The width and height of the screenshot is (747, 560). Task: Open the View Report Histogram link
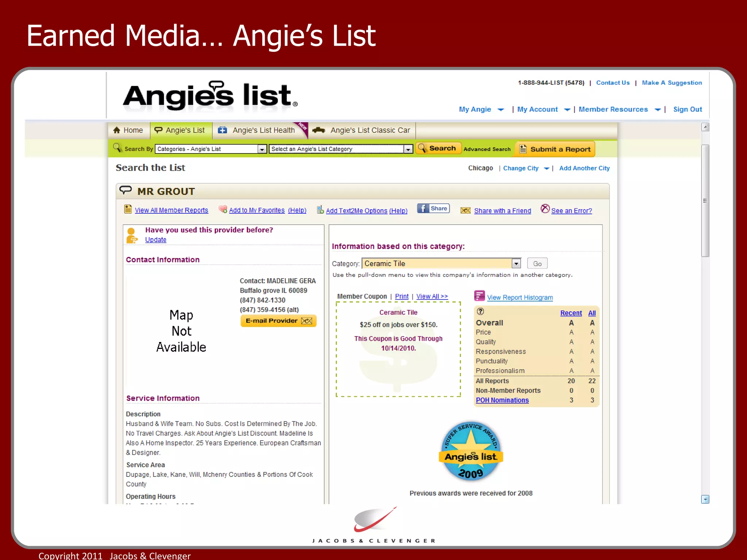coord(520,297)
